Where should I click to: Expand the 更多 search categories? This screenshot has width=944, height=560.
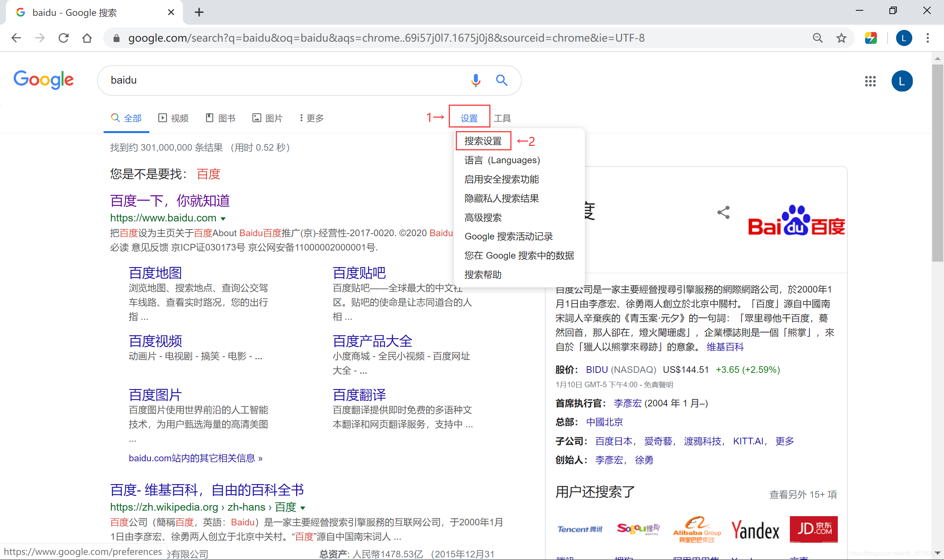312,118
